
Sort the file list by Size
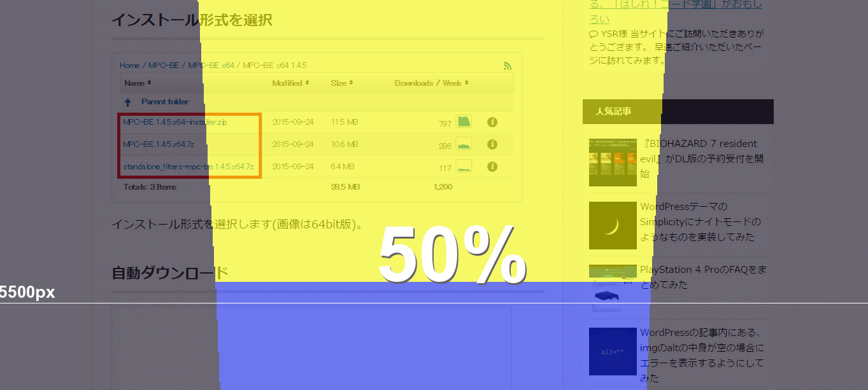coord(342,83)
